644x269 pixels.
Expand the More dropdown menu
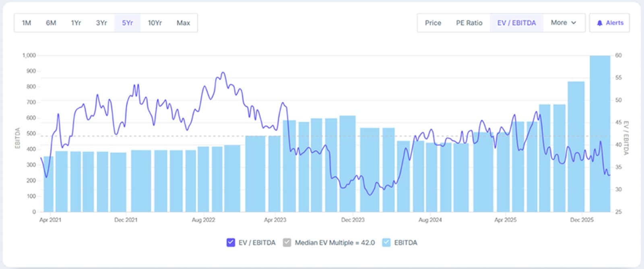[563, 23]
